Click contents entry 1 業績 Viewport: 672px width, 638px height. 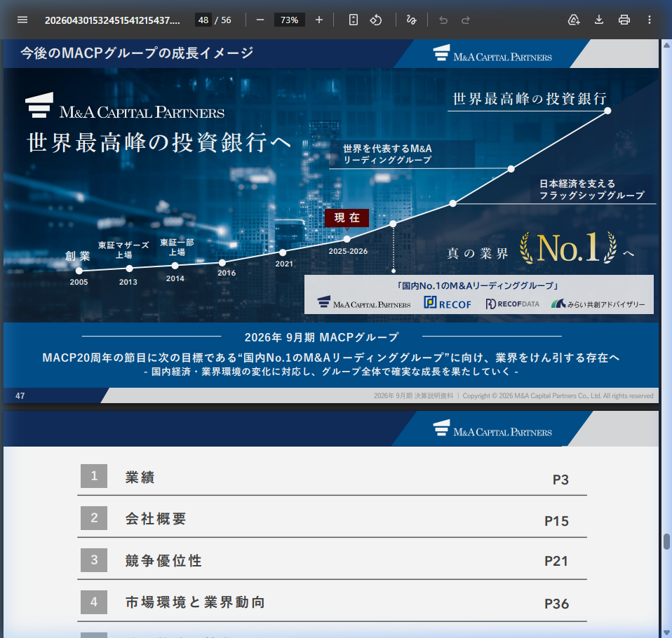coord(332,477)
